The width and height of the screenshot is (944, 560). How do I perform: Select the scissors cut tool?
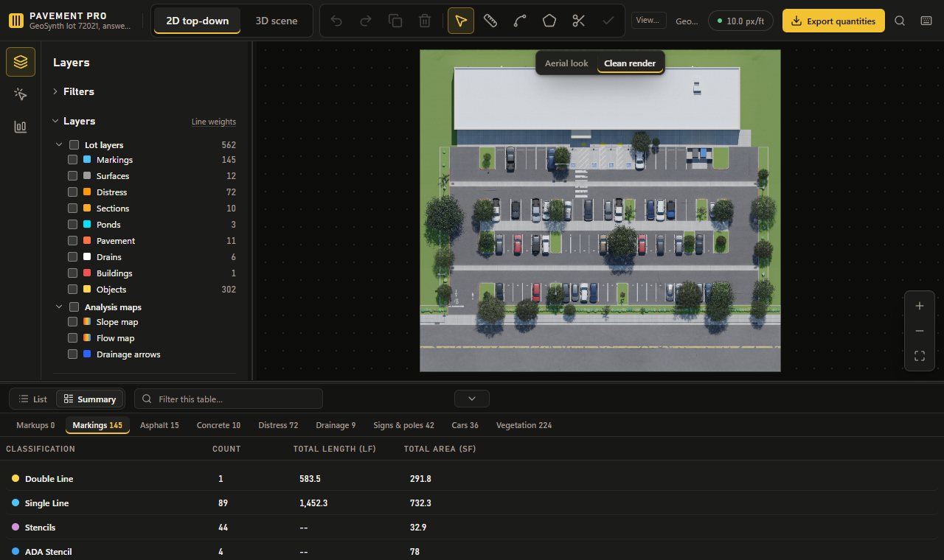click(579, 21)
